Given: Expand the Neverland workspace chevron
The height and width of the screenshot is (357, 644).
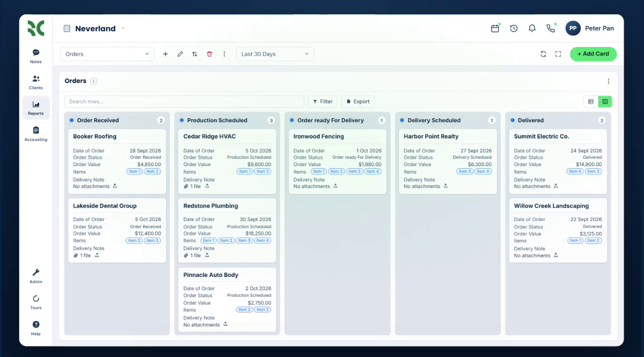Looking at the screenshot, I should coord(123,28).
